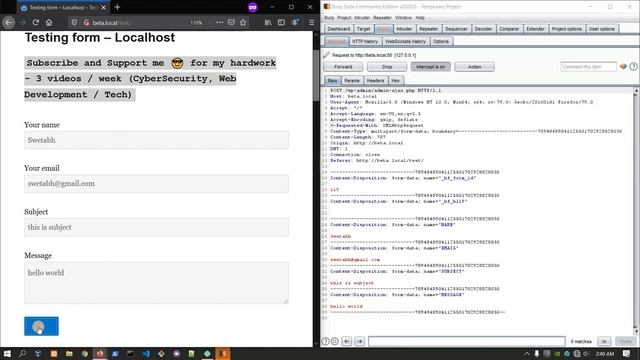Viewport: 640px width, 360px height.
Task: Open WebSockets history sub-tab
Action: tap(405, 41)
